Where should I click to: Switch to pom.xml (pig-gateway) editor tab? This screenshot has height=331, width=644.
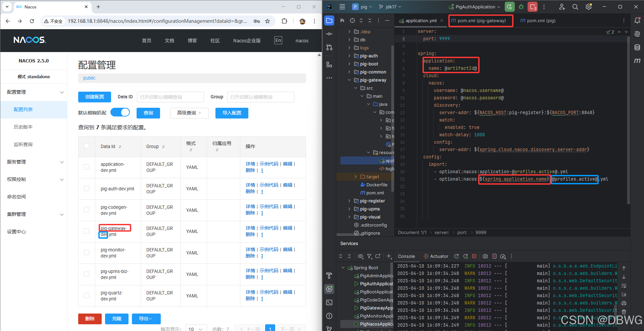pyautogui.click(x=481, y=21)
